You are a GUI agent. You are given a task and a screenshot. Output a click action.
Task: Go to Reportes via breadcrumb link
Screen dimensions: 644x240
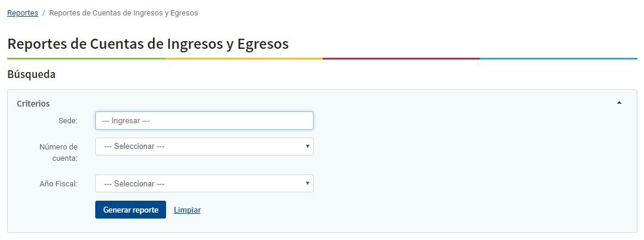coord(23,13)
